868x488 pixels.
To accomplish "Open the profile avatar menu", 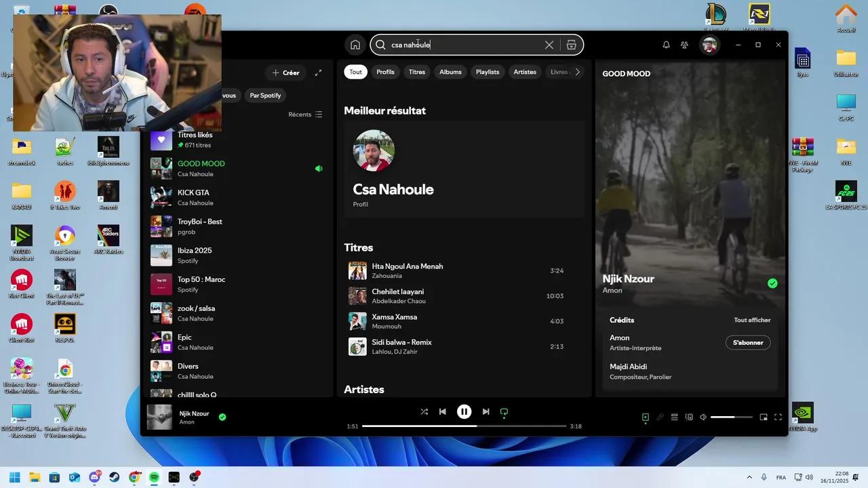I will click(x=709, y=45).
